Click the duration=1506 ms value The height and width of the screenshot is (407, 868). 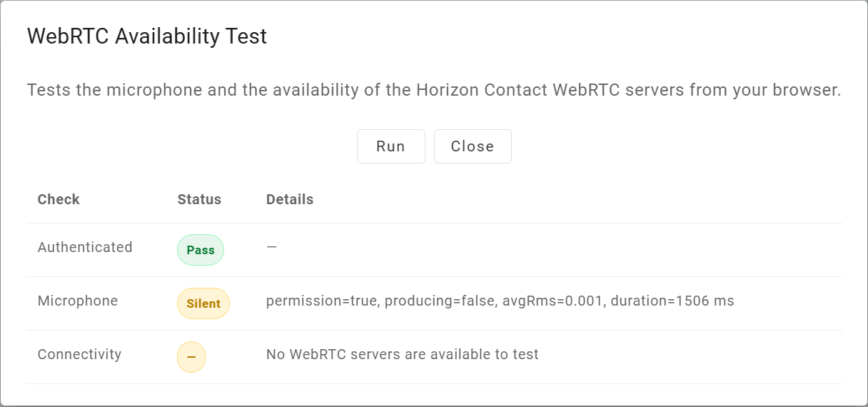[x=670, y=301]
